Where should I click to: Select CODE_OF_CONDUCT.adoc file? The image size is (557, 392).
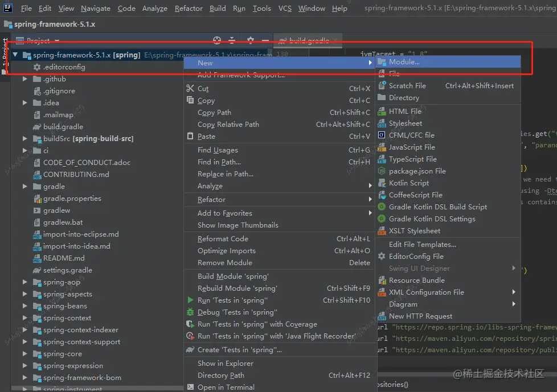87,163
